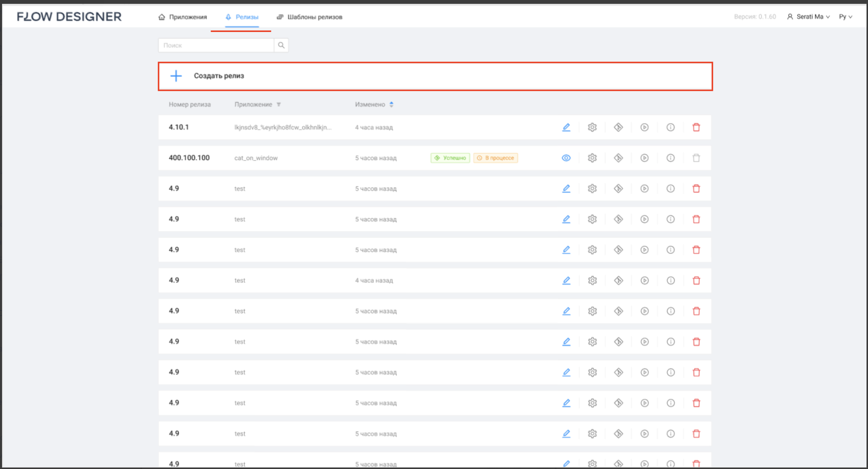Click the blue plus icon
This screenshot has width=868, height=469.
coord(176,76)
